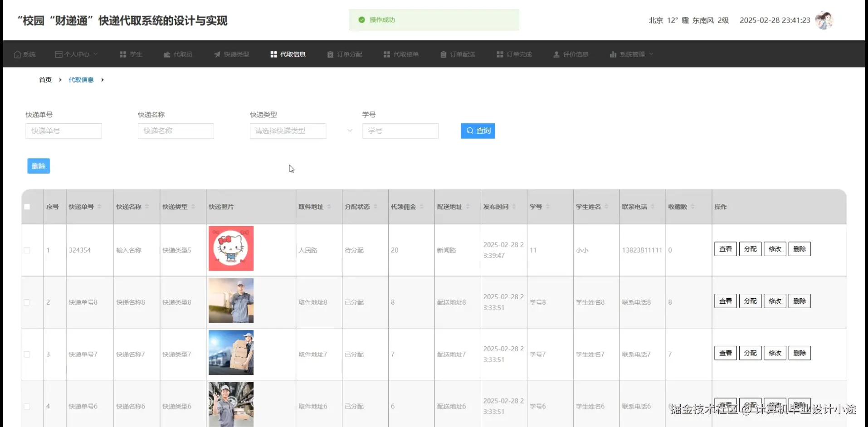Click the 操作成功 success notification

[x=434, y=20]
